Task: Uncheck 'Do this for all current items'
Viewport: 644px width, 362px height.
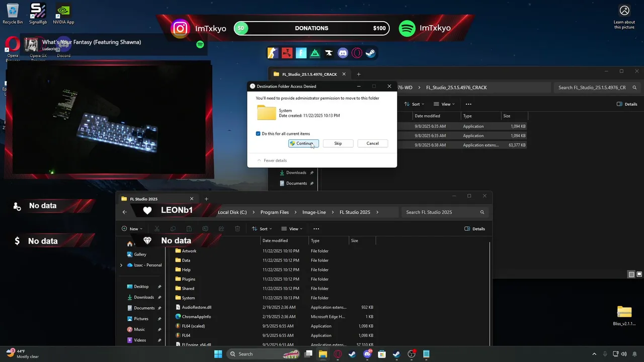Action: click(x=258, y=134)
